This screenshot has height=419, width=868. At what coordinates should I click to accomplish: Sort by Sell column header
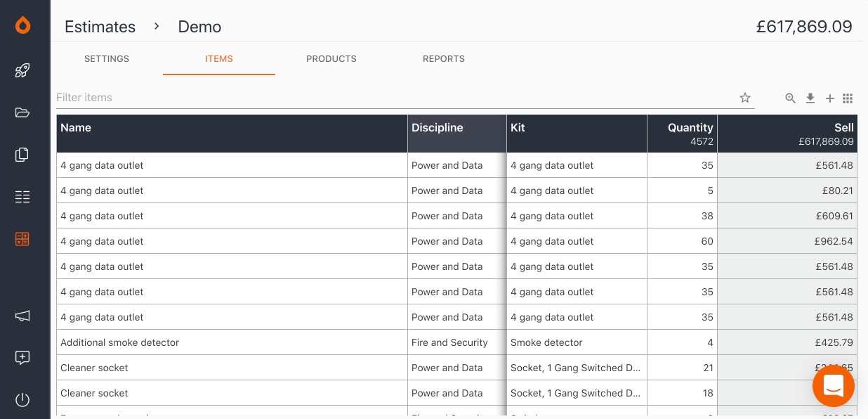pos(787,134)
